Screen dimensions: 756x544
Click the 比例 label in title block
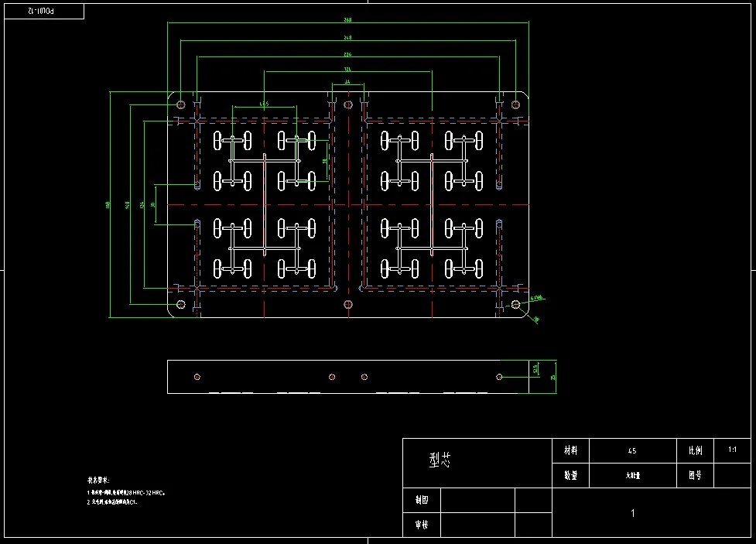(695, 450)
